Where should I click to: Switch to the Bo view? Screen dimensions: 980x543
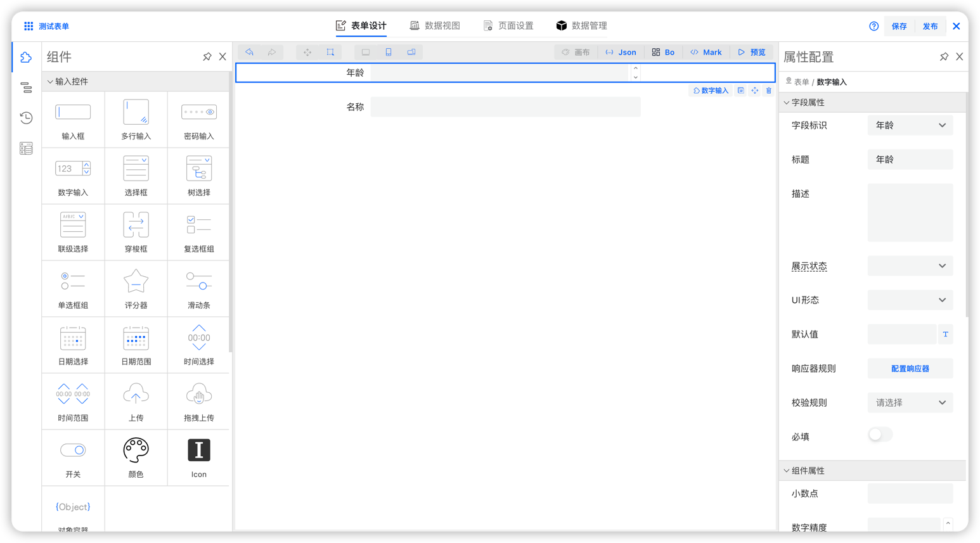coord(663,53)
